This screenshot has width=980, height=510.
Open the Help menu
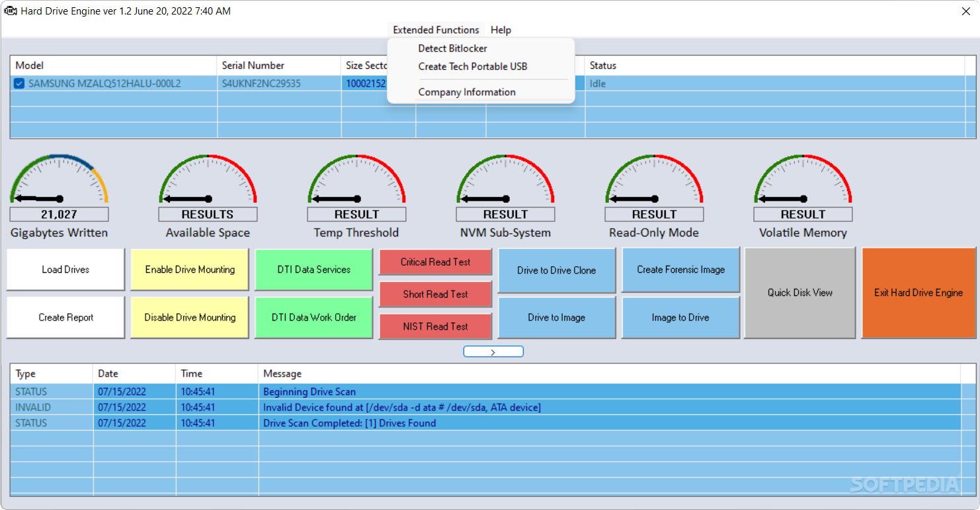tap(501, 30)
